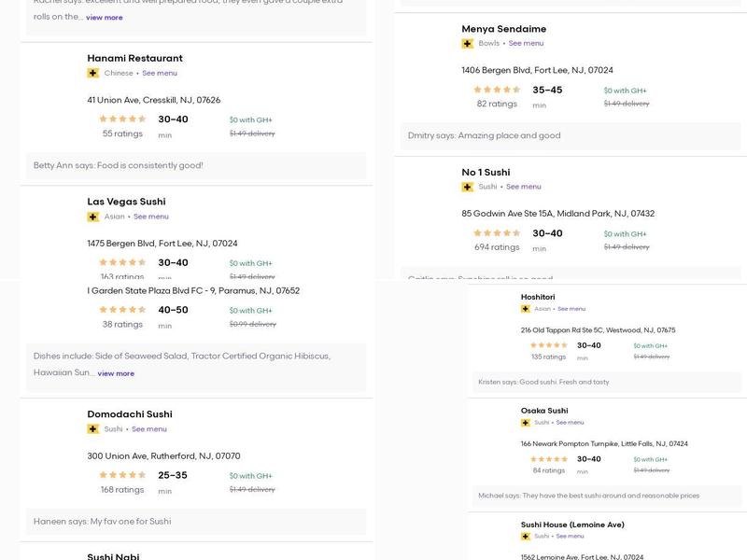Open the Sushi Nabi restaurant listing
Viewport: 747px width, 560px height.
113,556
